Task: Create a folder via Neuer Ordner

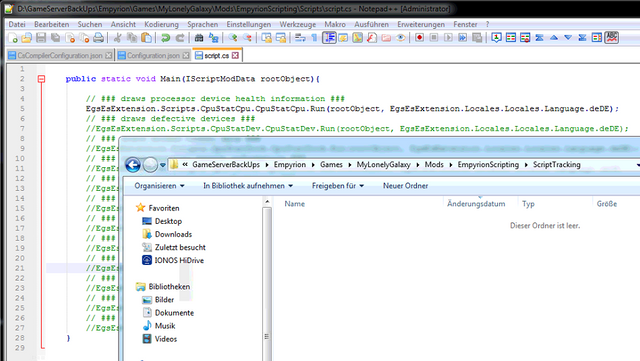Action: (405, 186)
